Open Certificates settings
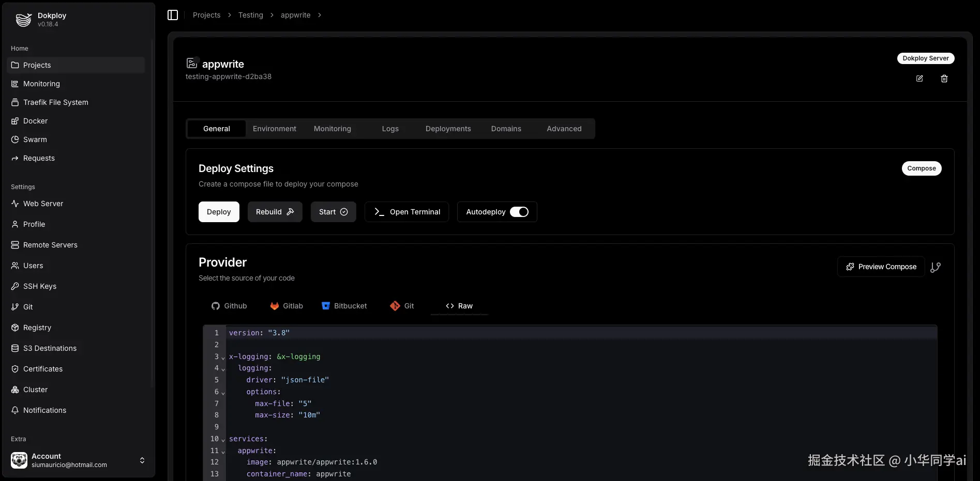The height and width of the screenshot is (481, 980). [76, 369]
